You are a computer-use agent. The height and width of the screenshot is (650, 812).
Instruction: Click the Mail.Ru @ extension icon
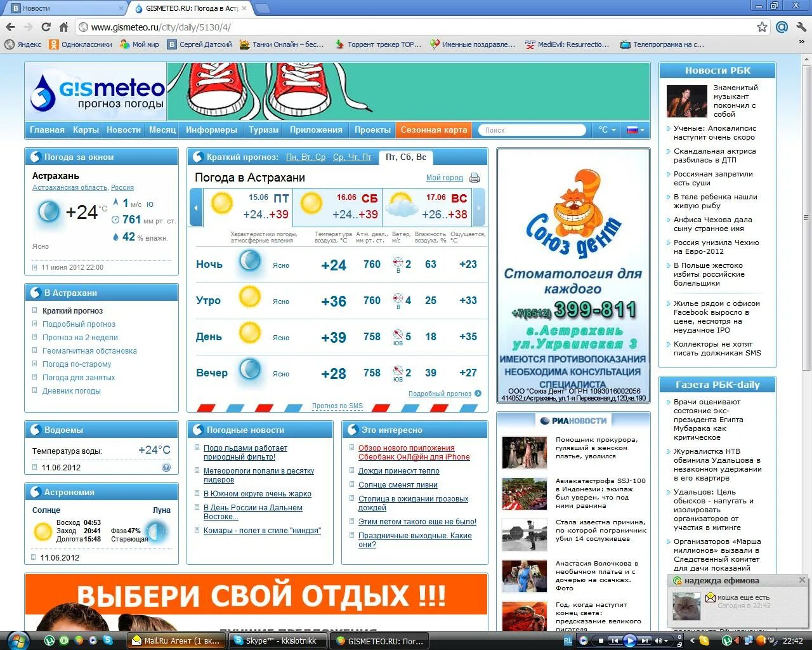[782, 27]
